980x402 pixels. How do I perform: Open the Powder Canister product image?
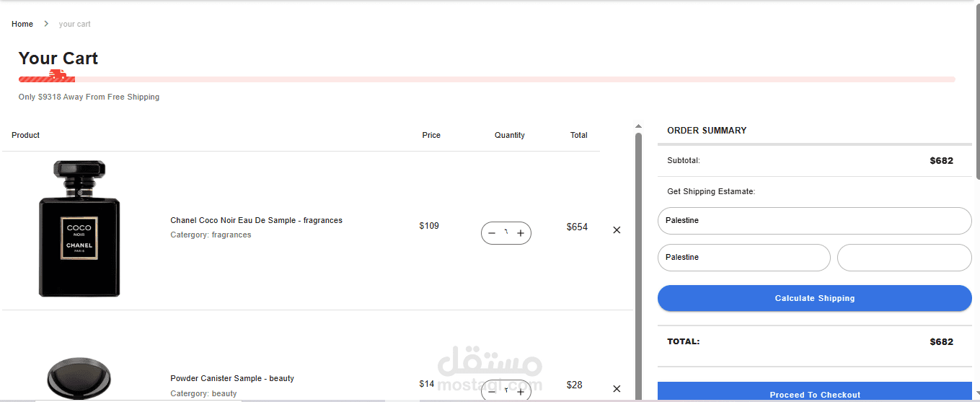pyautogui.click(x=79, y=379)
